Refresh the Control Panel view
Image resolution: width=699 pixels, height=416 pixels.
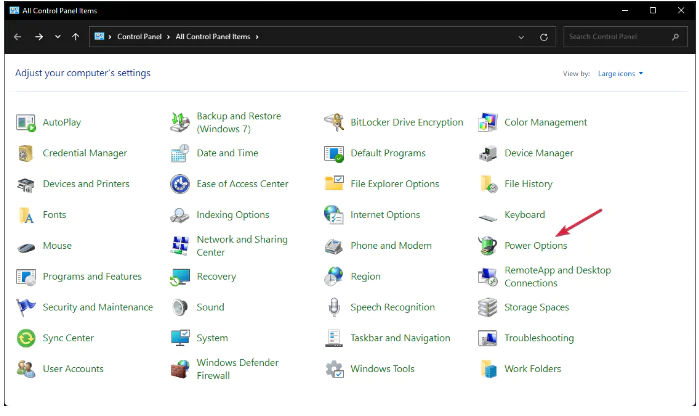[x=544, y=37]
